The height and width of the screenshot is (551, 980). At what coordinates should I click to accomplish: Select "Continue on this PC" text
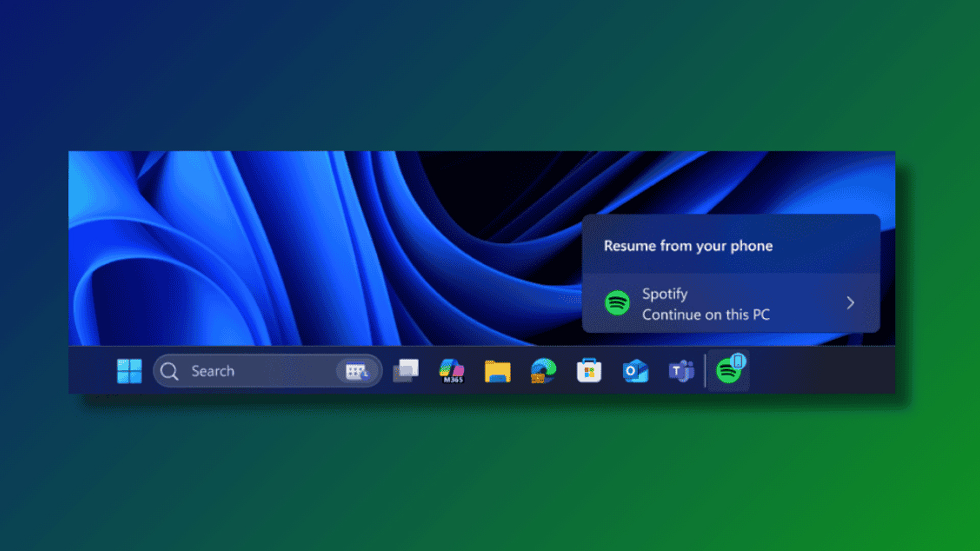click(x=706, y=315)
